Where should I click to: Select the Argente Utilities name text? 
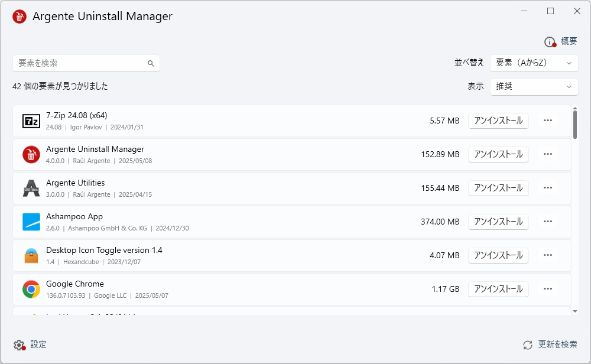coord(76,183)
